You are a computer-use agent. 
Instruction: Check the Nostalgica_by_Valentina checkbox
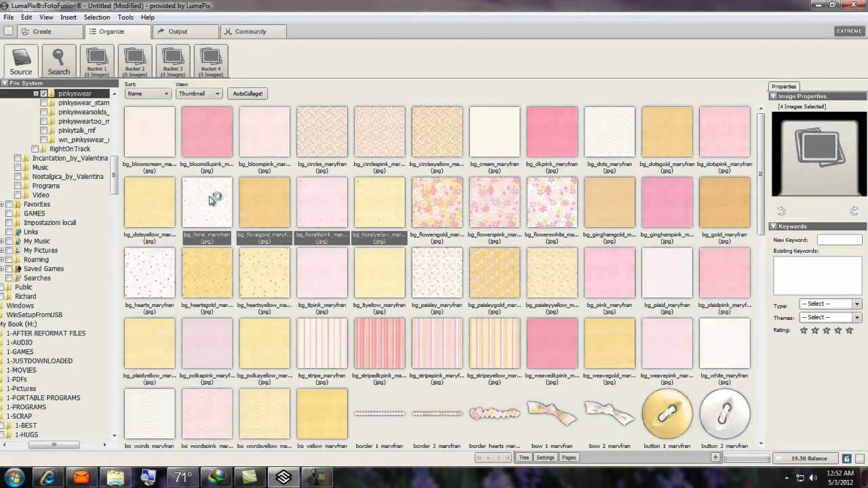coord(18,176)
